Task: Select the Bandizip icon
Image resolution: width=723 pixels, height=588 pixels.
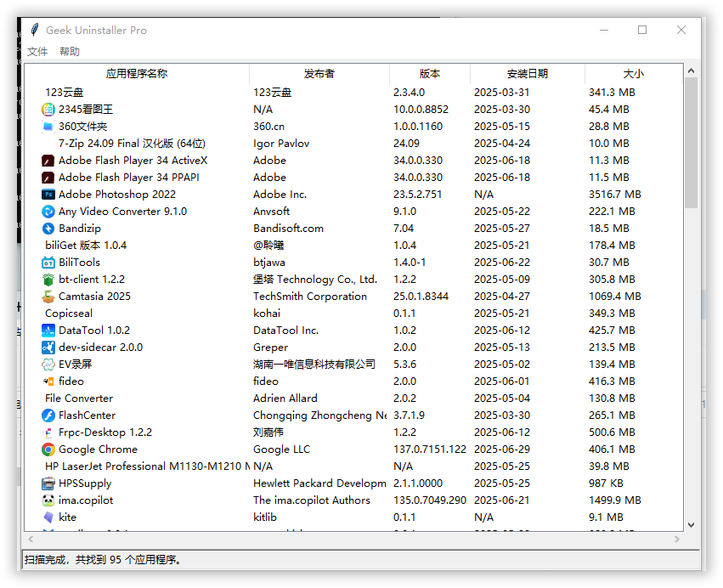Action: pos(48,229)
